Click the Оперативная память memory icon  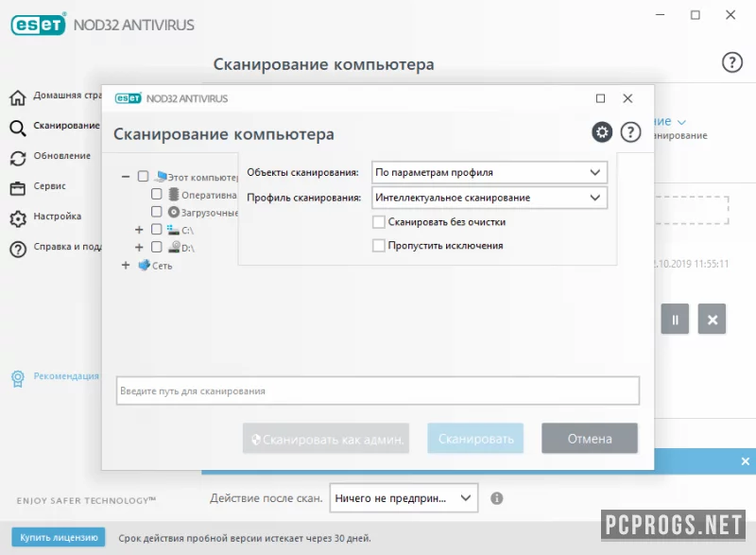click(x=174, y=195)
